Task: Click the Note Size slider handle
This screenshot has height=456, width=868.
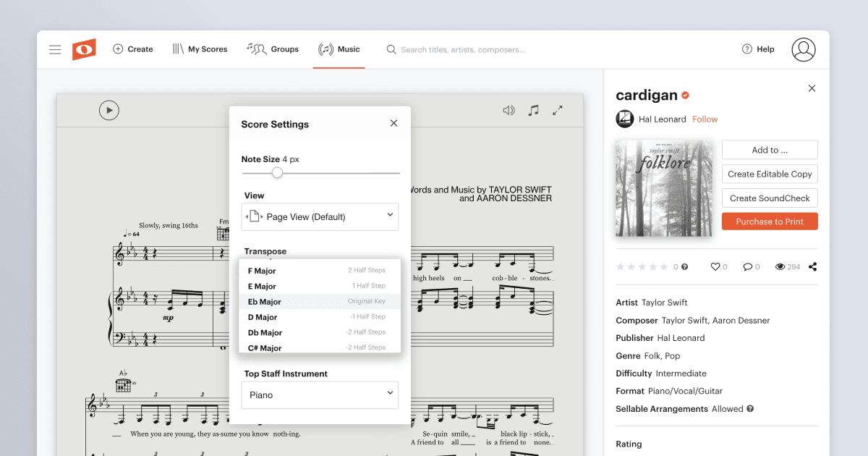Action: (x=277, y=172)
